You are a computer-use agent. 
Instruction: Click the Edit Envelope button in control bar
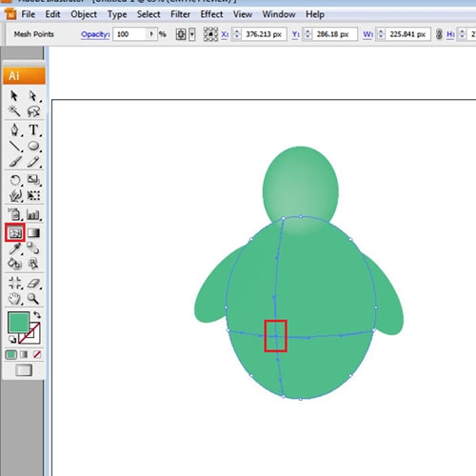click(x=181, y=34)
